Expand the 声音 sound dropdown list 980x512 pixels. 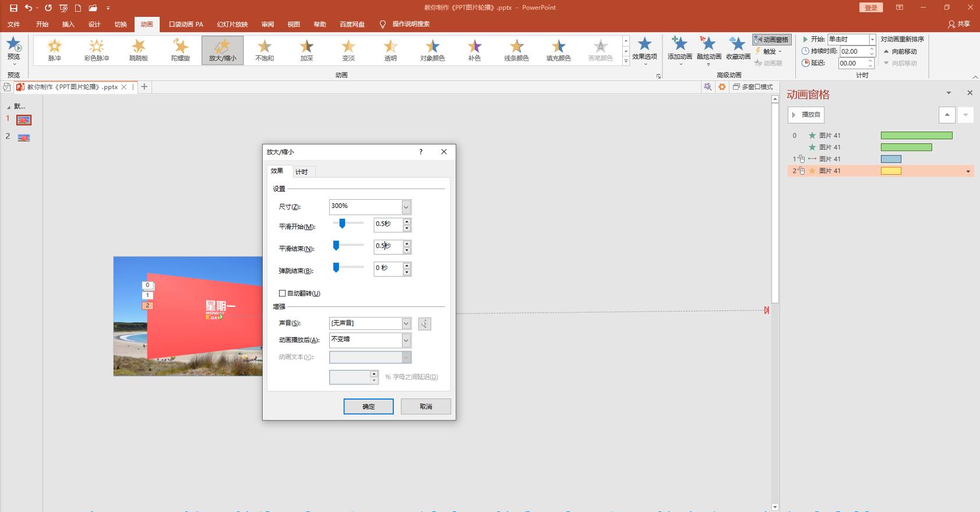point(406,323)
